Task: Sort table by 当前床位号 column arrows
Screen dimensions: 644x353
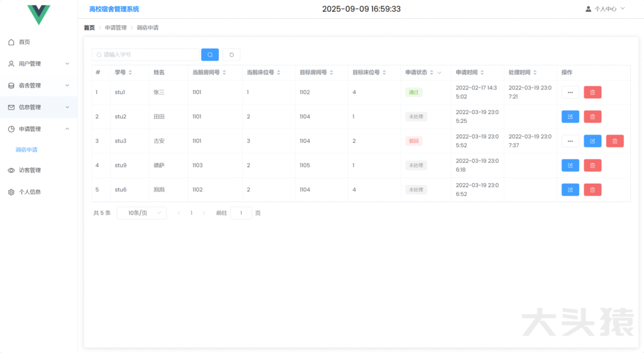Action: coord(279,72)
